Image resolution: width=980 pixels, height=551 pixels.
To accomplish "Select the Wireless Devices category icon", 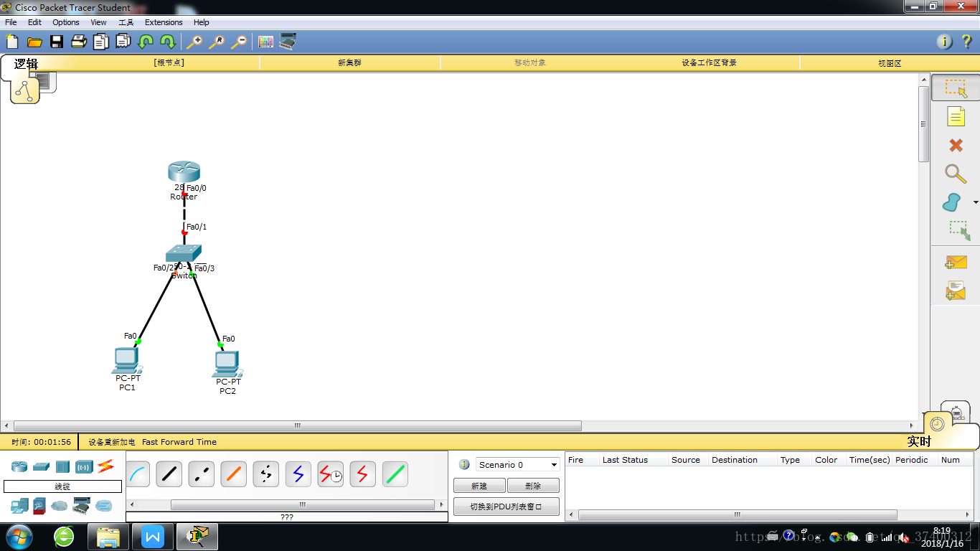I will (84, 466).
